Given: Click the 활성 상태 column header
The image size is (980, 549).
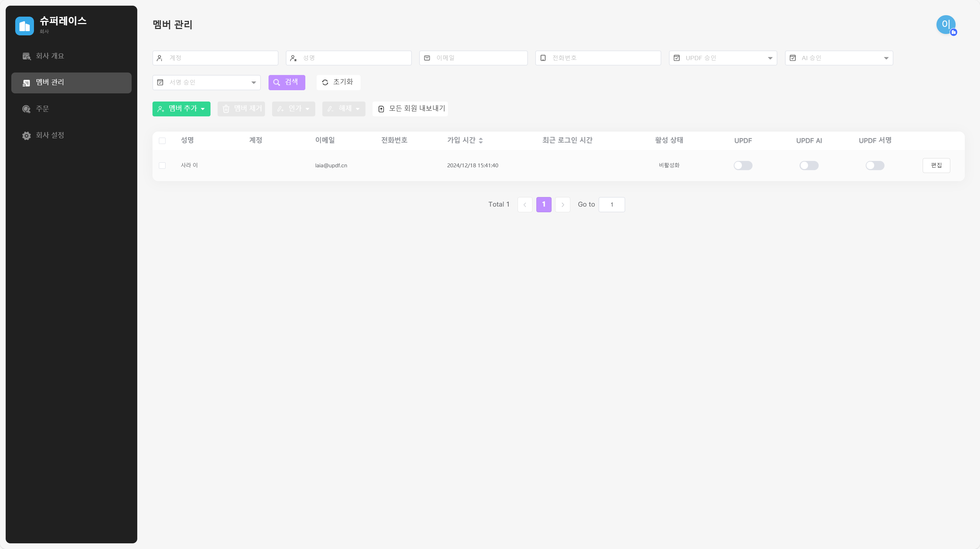Looking at the screenshot, I should 669,140.
